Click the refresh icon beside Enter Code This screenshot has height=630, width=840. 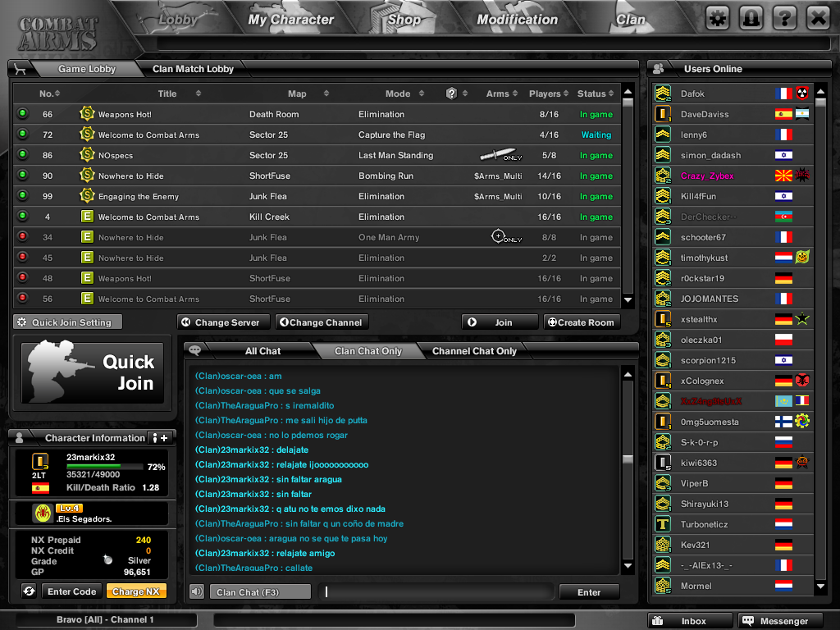(29, 591)
